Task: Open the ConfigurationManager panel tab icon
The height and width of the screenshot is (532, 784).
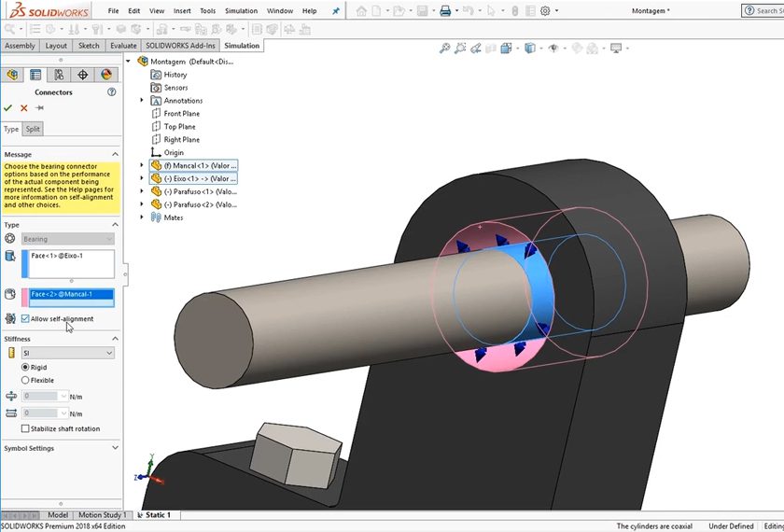Action: (59, 75)
